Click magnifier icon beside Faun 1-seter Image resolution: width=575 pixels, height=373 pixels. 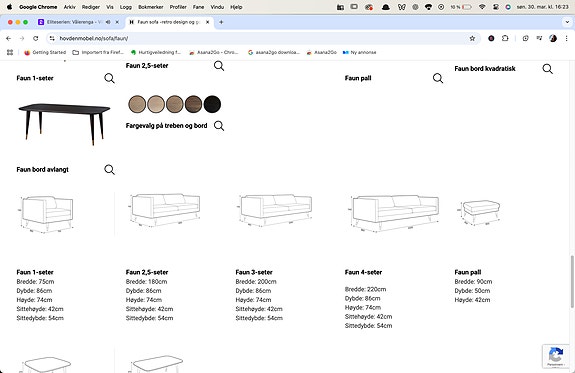109,78
